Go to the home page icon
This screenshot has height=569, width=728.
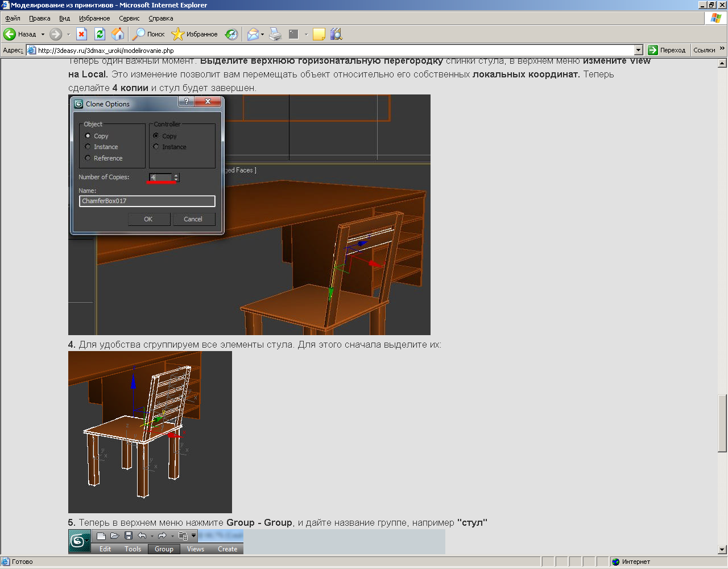(x=118, y=34)
